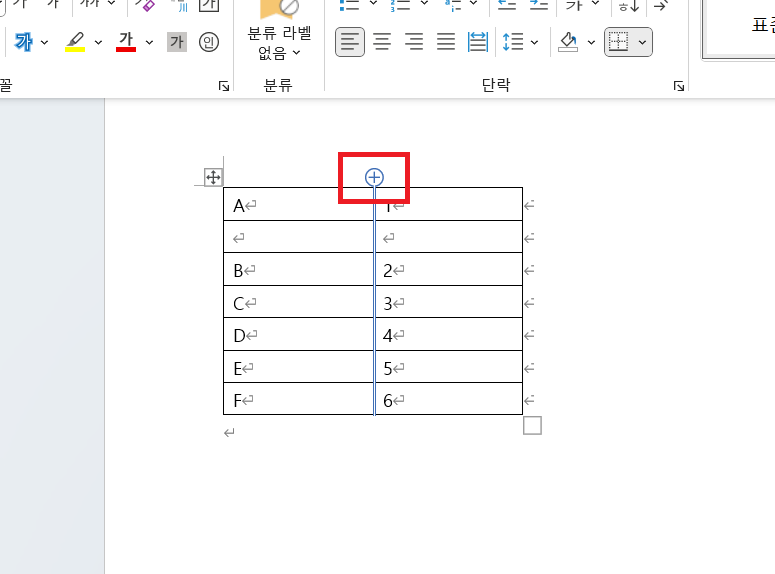This screenshot has height=574, width=775.
Task: Click the table cell containing C
Action: 299,302
